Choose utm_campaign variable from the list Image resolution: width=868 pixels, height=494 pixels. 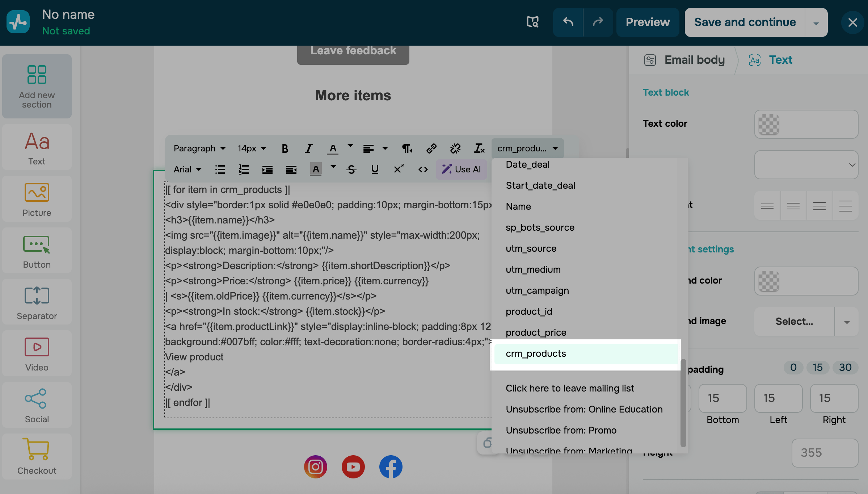point(537,290)
